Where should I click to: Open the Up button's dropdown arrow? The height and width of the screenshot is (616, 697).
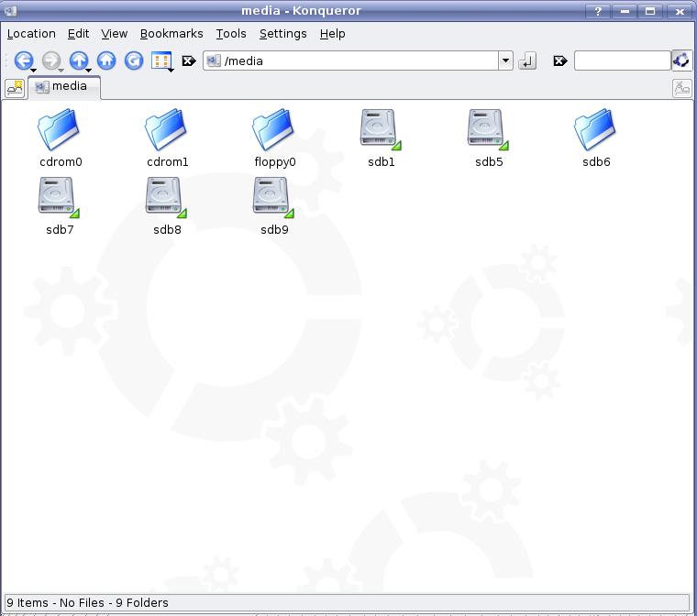tap(88, 71)
